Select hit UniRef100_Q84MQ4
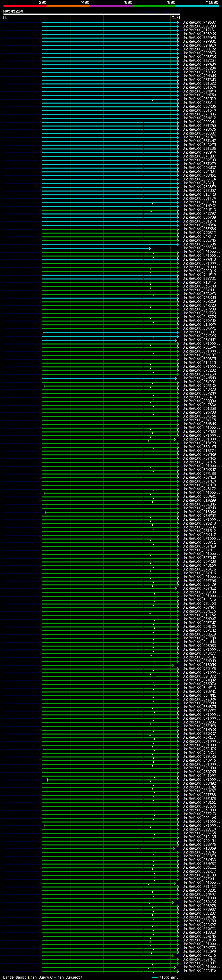 [x=199, y=172]
